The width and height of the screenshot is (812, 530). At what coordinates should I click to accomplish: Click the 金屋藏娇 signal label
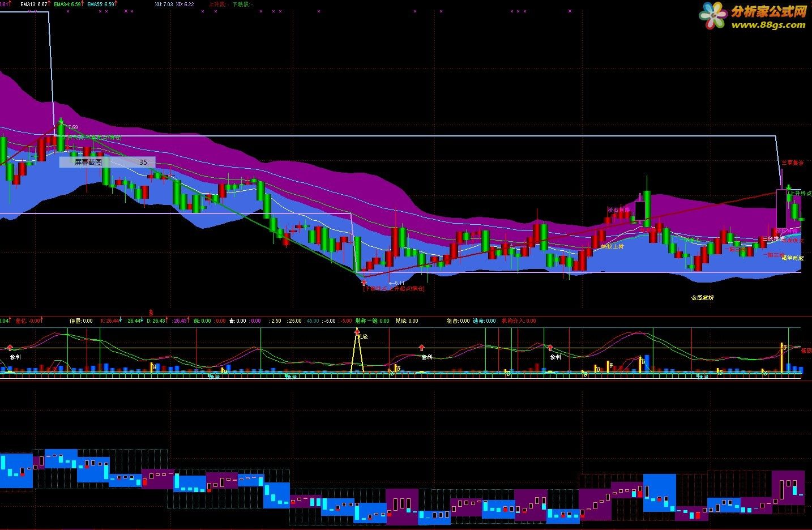[x=702, y=297]
